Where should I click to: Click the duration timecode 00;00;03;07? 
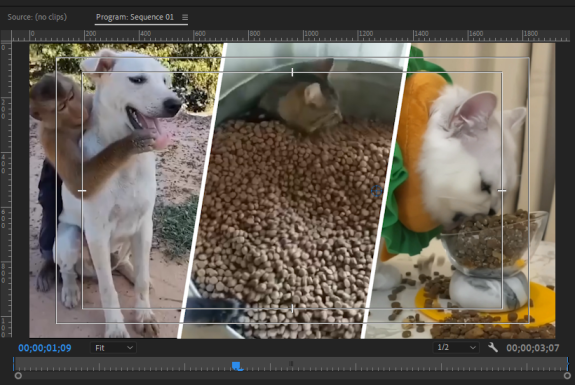[x=532, y=348]
